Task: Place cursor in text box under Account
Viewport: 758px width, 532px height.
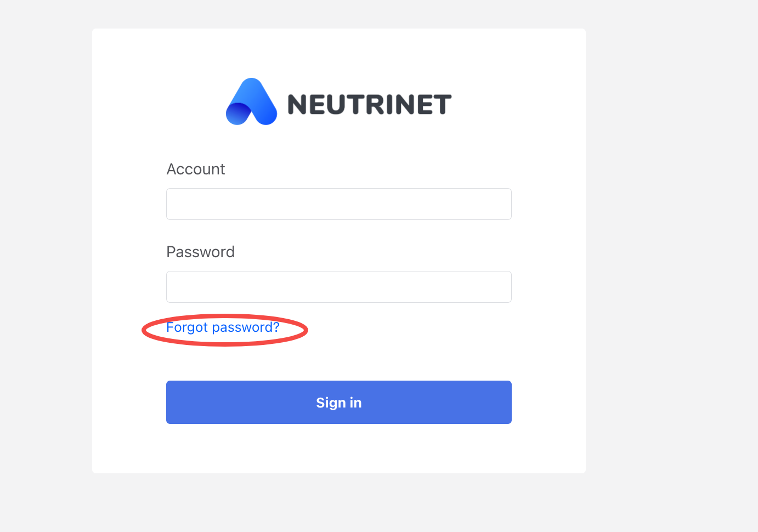Action: (x=339, y=204)
